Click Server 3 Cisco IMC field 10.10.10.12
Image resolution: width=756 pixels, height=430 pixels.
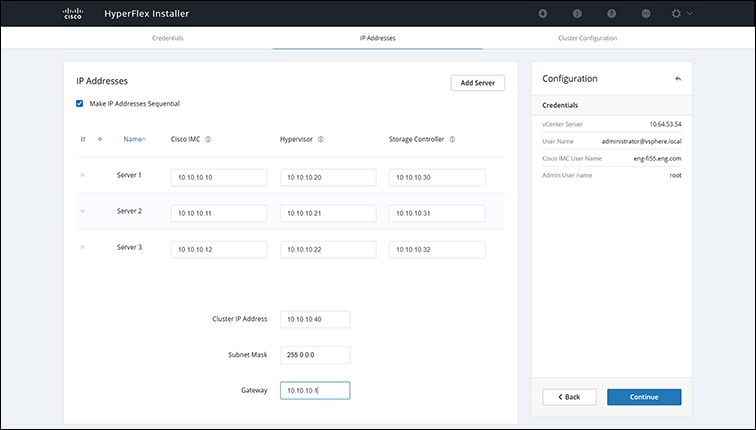[219, 250]
